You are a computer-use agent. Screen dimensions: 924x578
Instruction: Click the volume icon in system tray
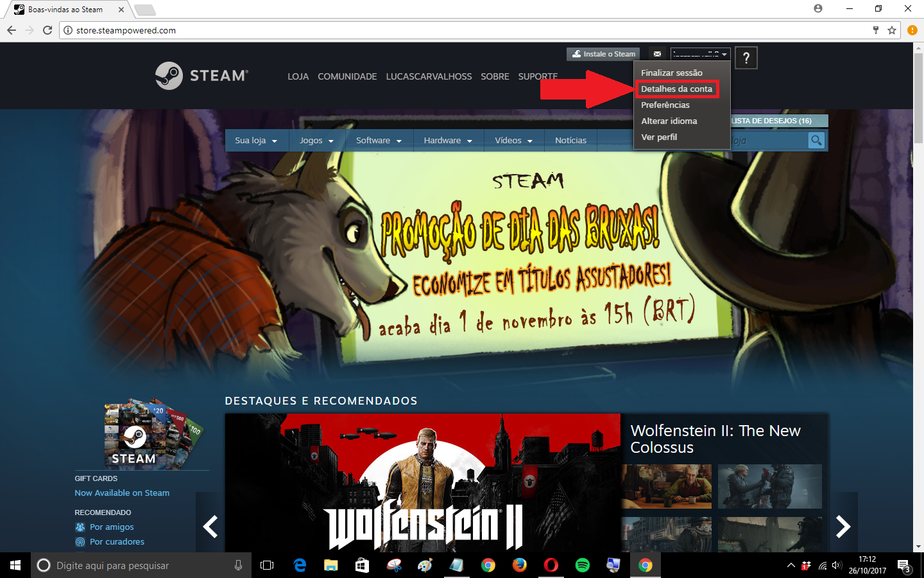(837, 566)
